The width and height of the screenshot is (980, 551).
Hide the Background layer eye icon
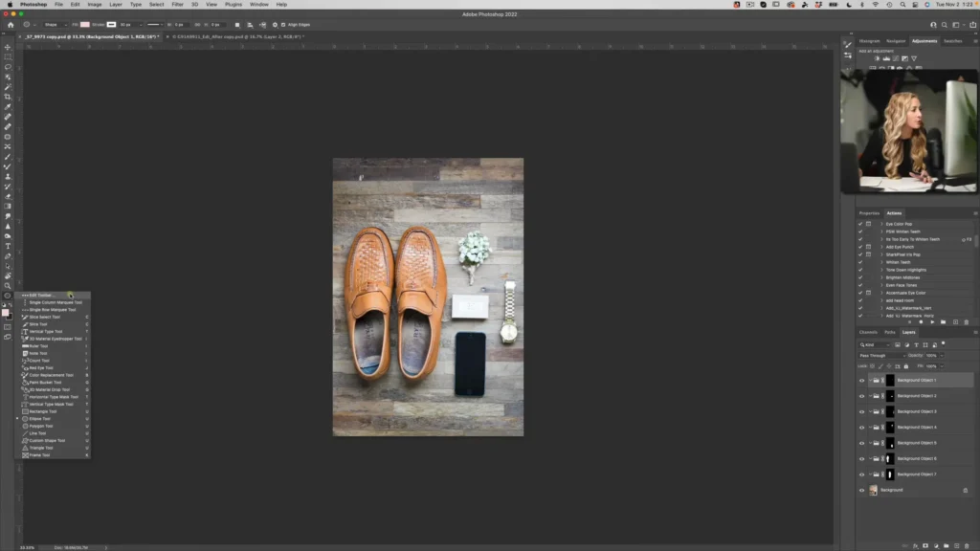862,491
